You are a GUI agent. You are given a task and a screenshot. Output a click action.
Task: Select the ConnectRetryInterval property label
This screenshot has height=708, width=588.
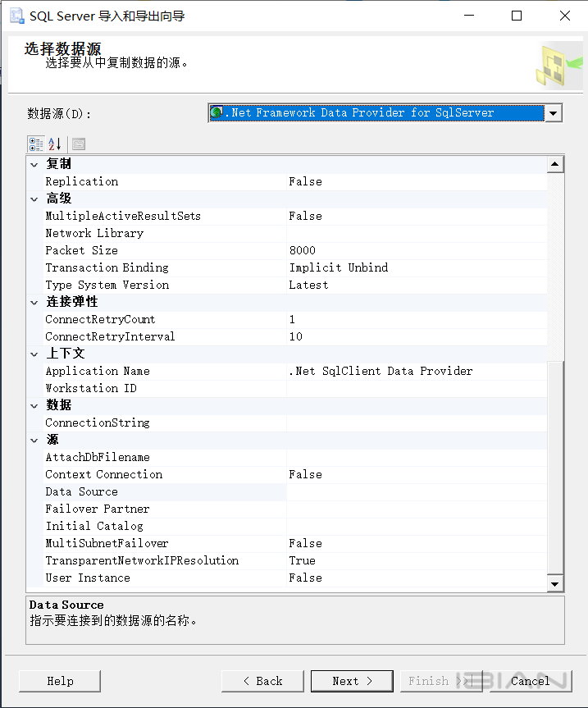(x=110, y=337)
